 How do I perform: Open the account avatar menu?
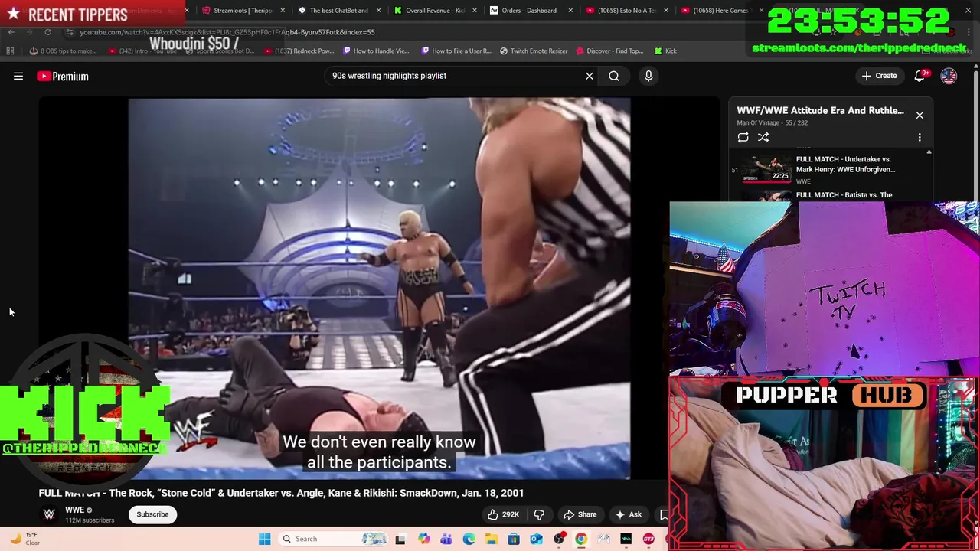click(949, 76)
